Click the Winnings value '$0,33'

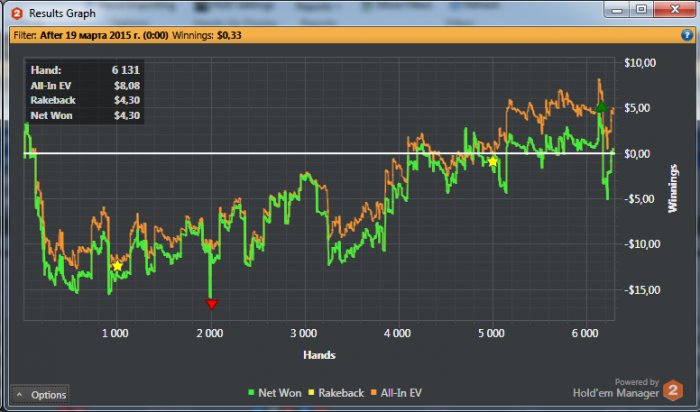coord(229,35)
